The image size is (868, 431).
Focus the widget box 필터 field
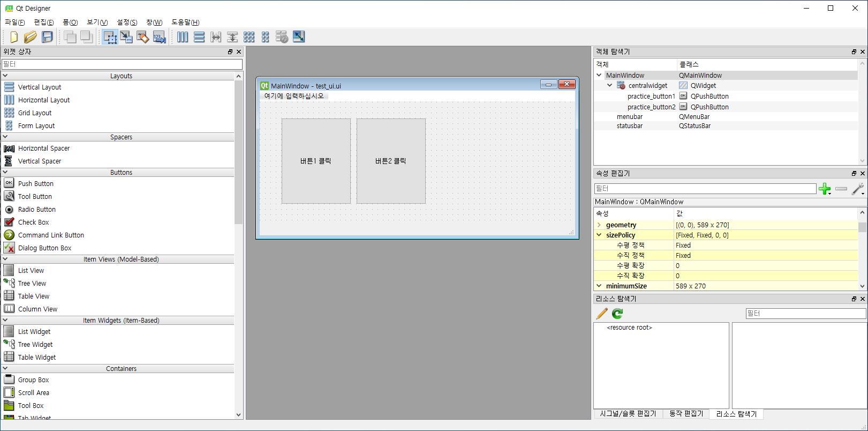click(122, 64)
